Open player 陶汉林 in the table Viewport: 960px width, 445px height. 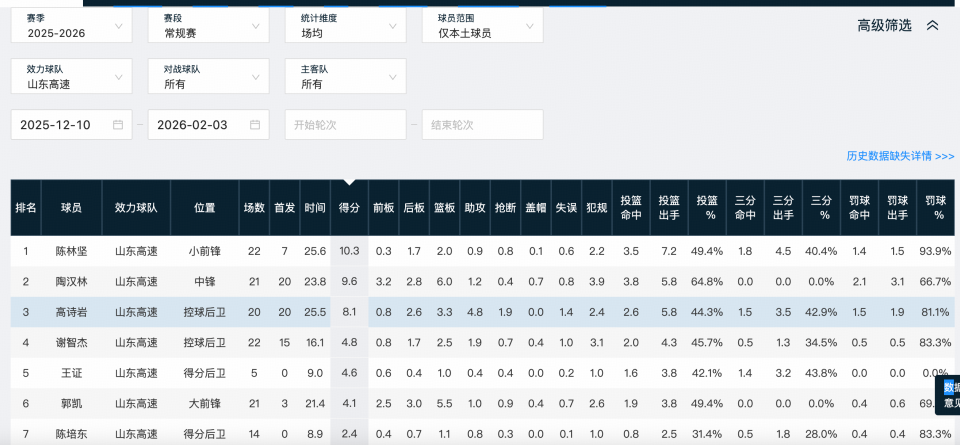click(72, 282)
